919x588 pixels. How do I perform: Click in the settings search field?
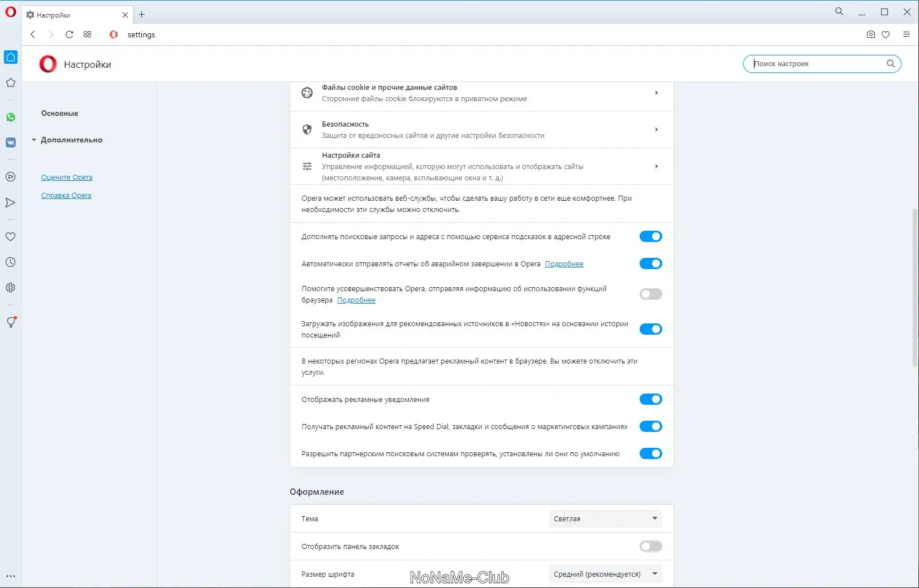[x=814, y=63]
